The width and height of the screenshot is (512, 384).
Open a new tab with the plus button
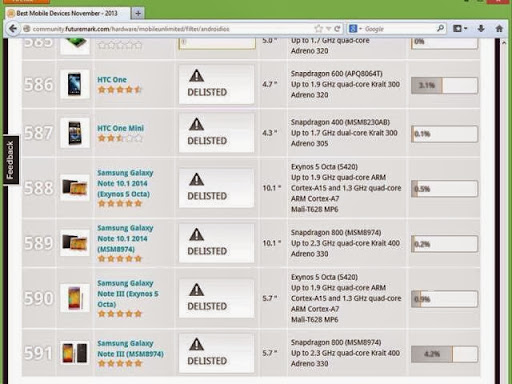pyautogui.click(x=138, y=13)
